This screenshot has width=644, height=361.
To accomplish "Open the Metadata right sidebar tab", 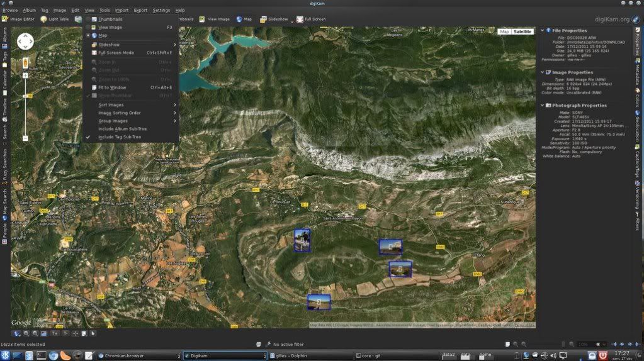I will (638, 72).
